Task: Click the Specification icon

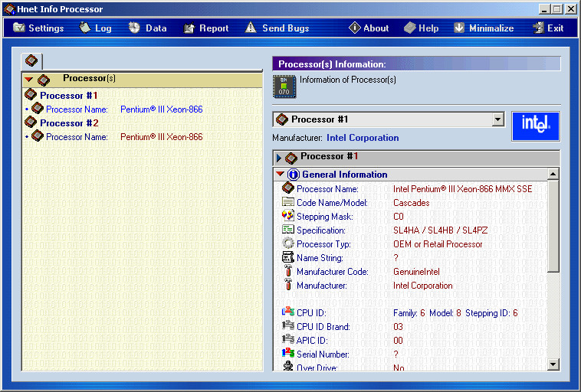Action: click(288, 230)
